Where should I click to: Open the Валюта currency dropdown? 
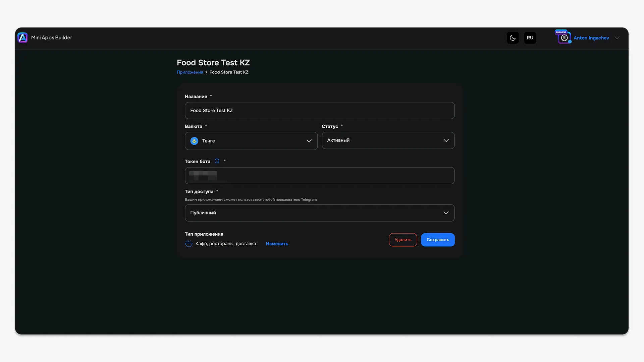click(251, 141)
